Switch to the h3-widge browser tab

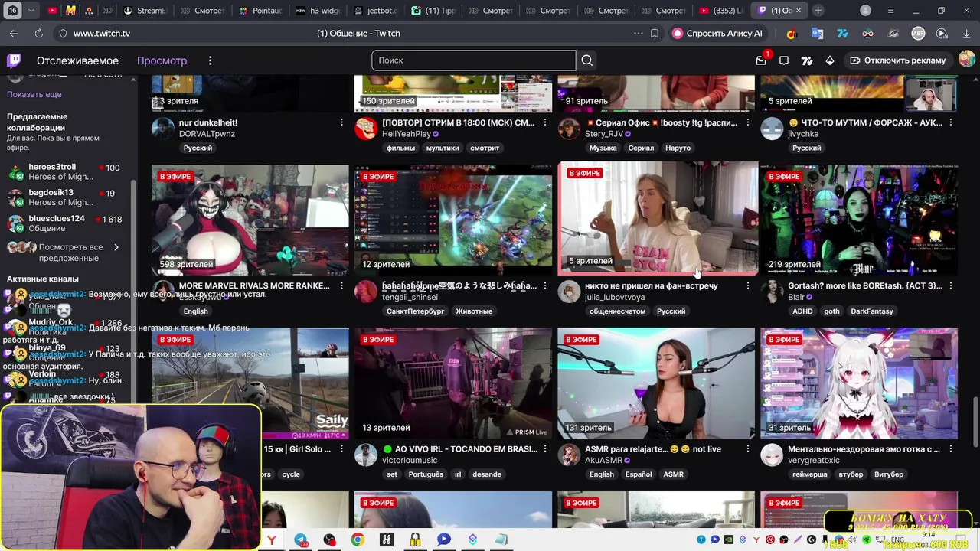318,11
